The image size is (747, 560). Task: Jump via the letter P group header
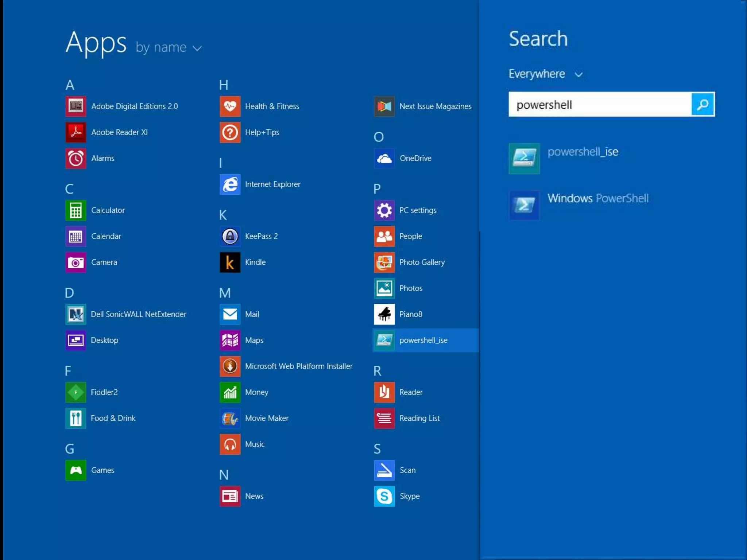pyautogui.click(x=377, y=188)
